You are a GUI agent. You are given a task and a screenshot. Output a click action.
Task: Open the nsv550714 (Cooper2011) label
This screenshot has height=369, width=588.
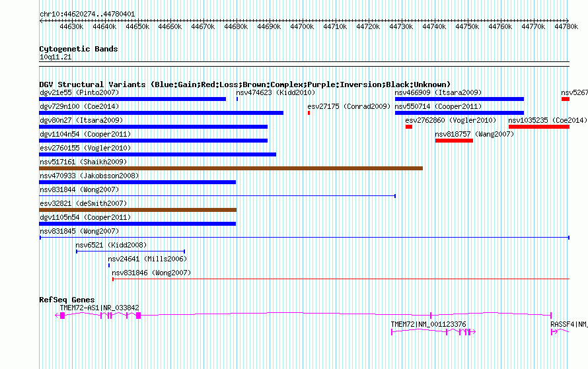(x=438, y=106)
